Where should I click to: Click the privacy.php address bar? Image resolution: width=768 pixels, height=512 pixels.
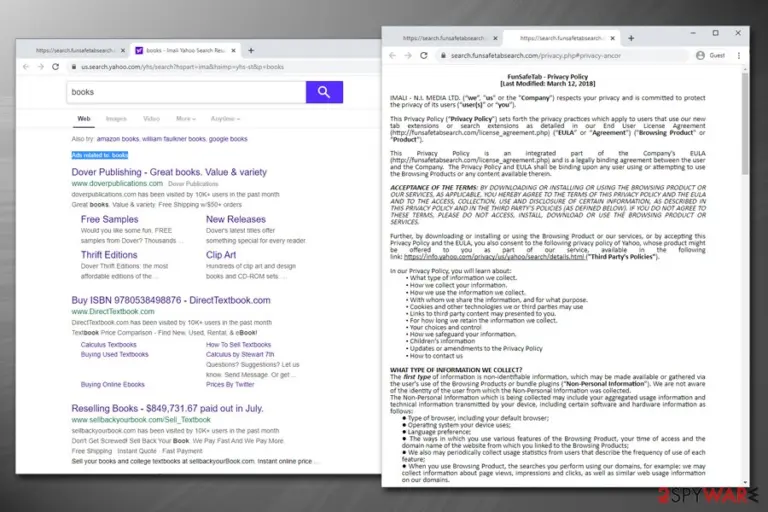coord(562,55)
